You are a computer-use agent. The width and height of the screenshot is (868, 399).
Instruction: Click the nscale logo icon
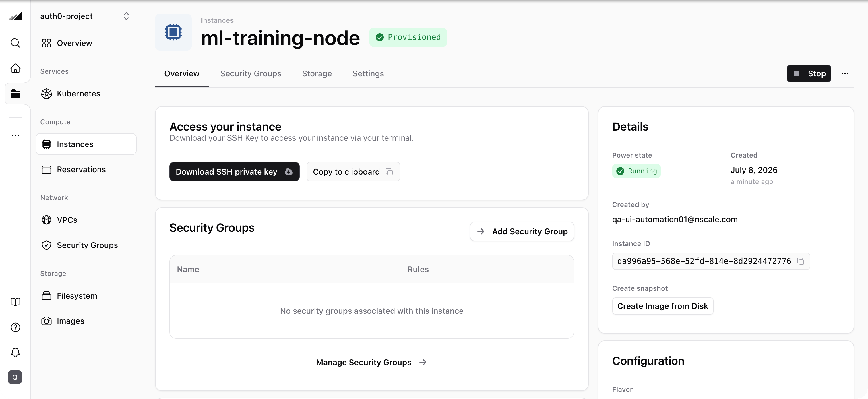coord(15,16)
